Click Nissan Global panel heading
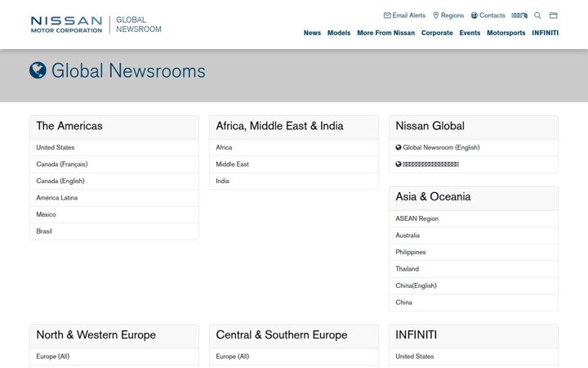This screenshot has width=588, height=368. pos(430,126)
